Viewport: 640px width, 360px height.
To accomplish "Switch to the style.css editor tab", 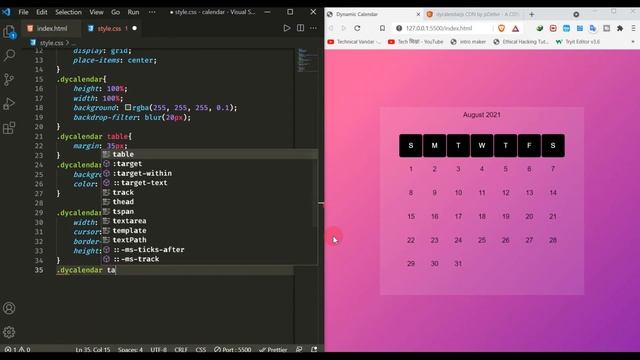I will click(109, 28).
